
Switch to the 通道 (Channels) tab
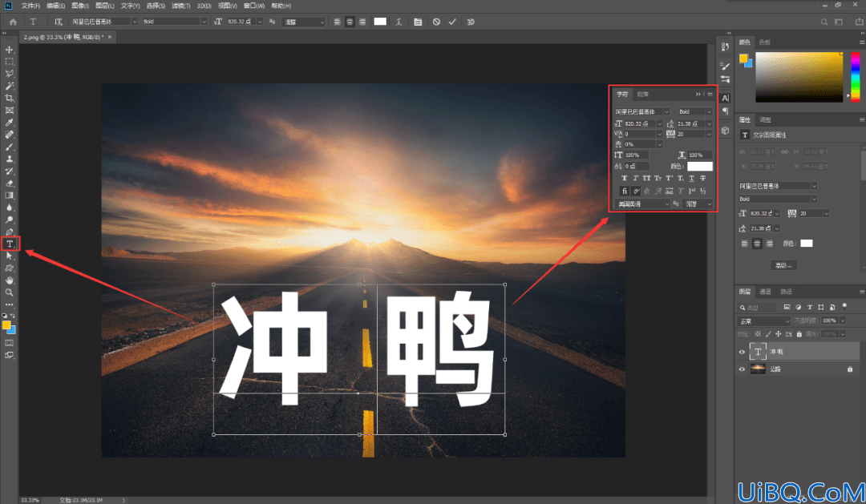765,292
